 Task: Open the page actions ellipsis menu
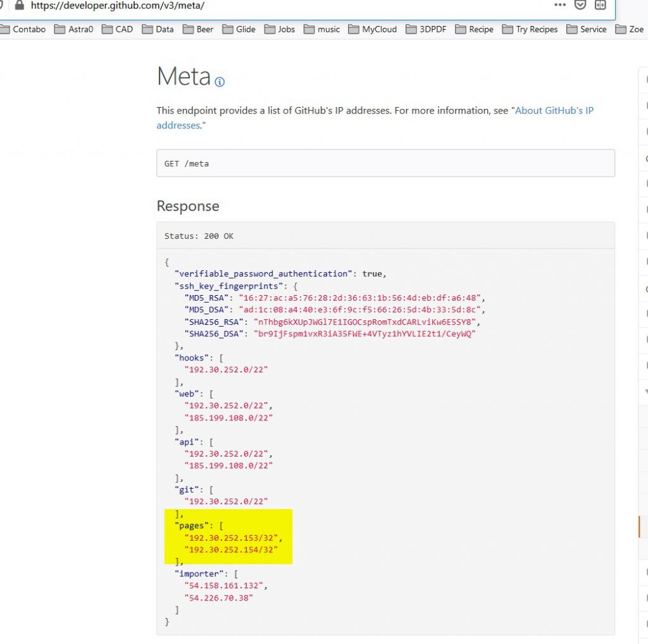[x=559, y=5]
